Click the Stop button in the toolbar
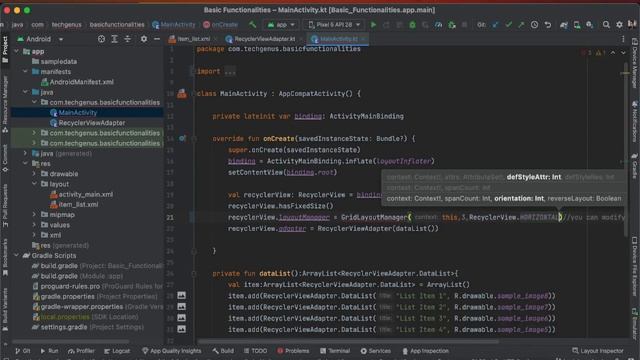640x360 pixels. pyautogui.click(x=464, y=25)
